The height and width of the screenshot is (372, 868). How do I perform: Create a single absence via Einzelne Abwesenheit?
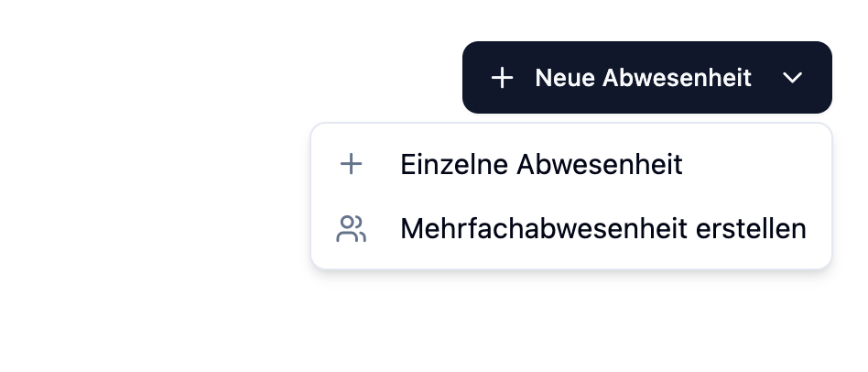(x=541, y=165)
